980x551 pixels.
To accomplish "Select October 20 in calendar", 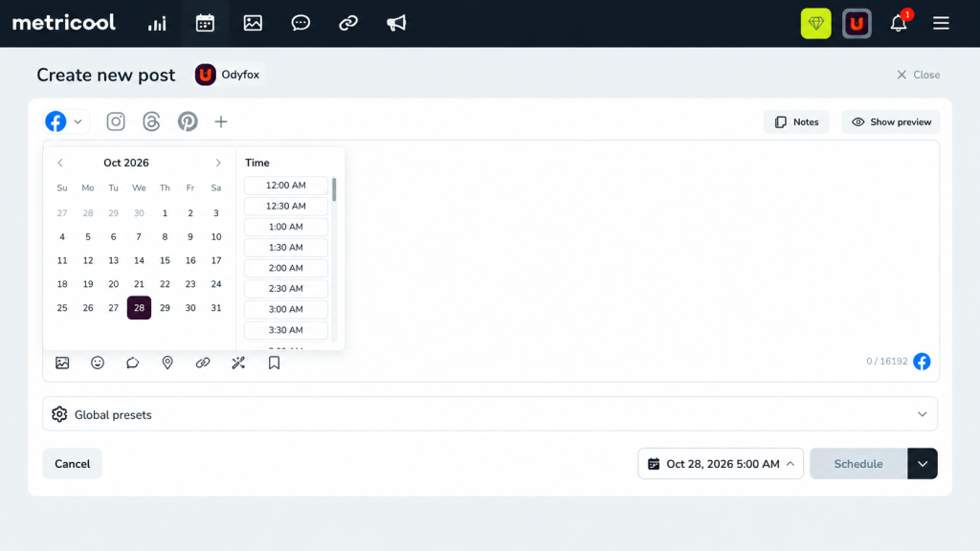I will [x=113, y=284].
